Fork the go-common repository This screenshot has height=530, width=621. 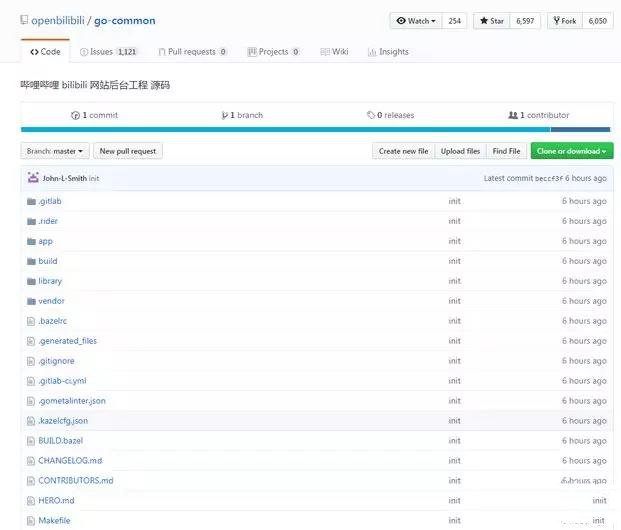pos(565,21)
